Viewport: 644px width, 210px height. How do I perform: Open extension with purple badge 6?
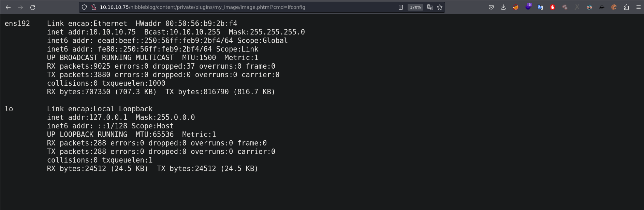(x=528, y=7)
